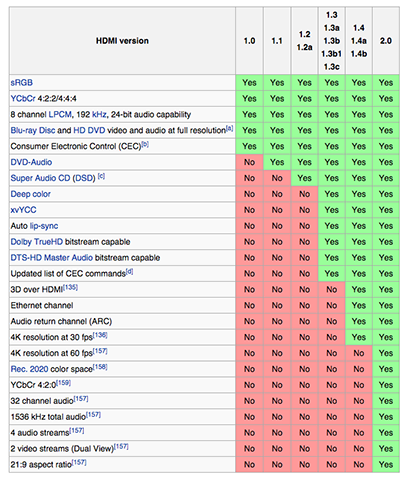Open the DVD-Audio link
408x478 pixels.
click(31, 162)
